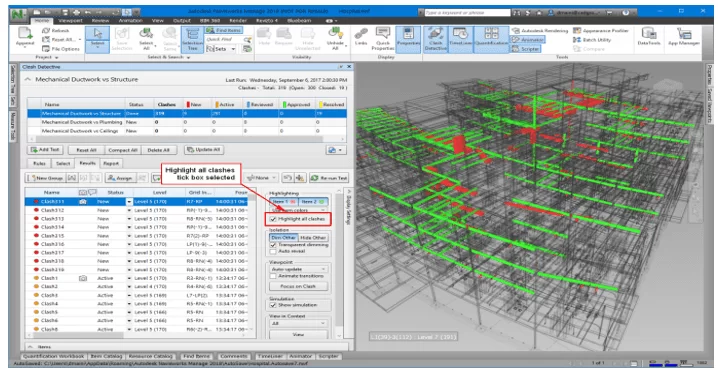
Task: Click the Reset All button
Action: click(86, 150)
